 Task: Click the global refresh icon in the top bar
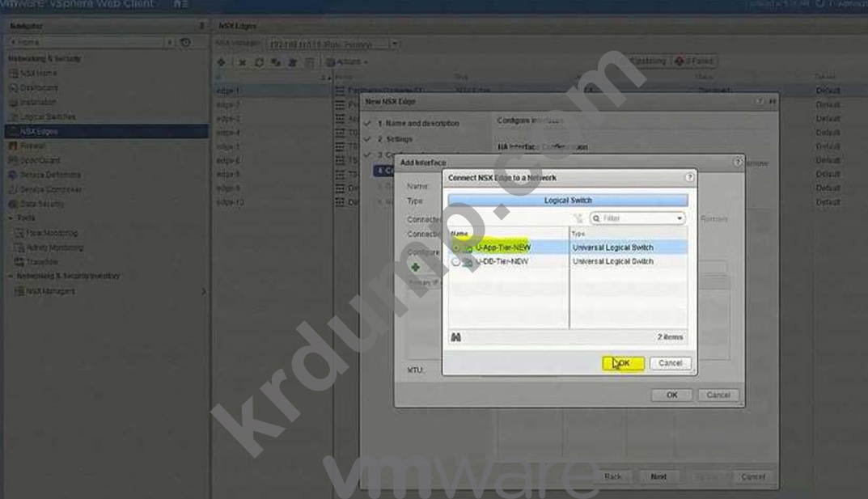pos(819,4)
